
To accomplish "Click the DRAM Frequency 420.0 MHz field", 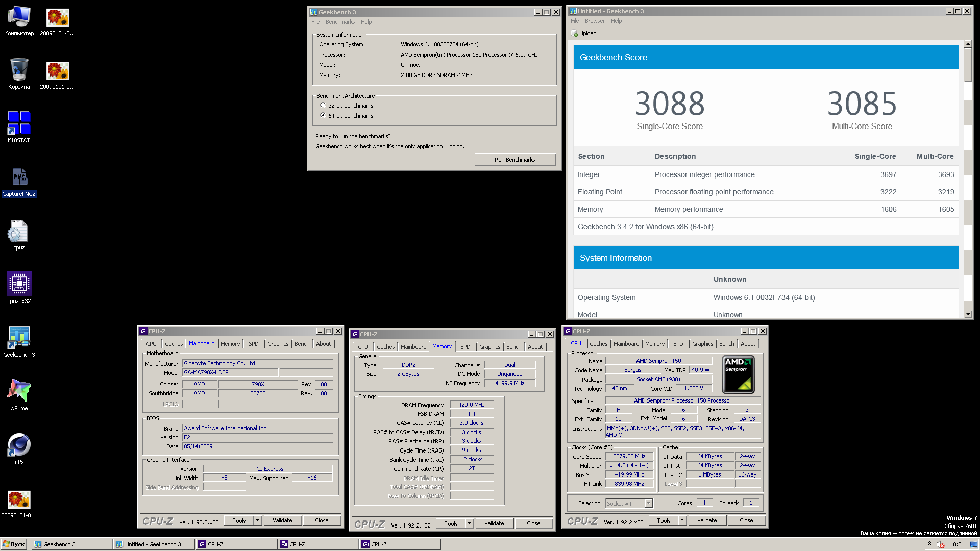I will (472, 405).
